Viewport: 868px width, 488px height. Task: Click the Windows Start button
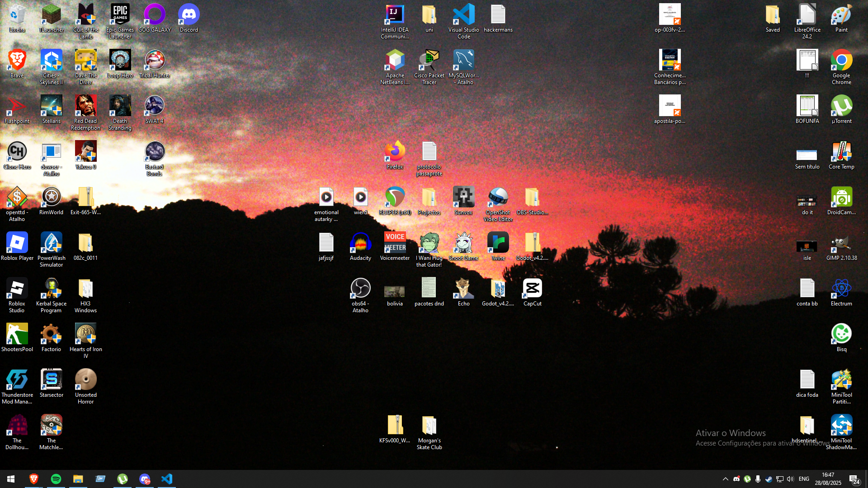pos(11,479)
